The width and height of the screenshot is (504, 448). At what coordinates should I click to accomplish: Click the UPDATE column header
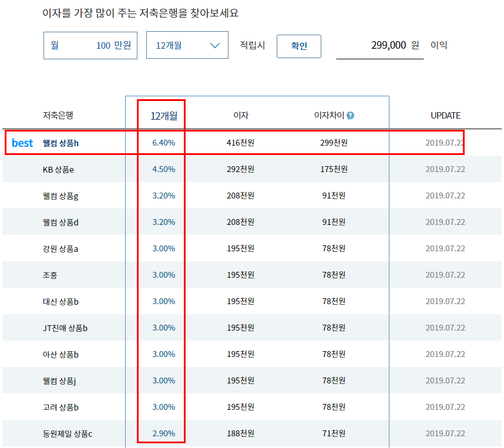(445, 116)
